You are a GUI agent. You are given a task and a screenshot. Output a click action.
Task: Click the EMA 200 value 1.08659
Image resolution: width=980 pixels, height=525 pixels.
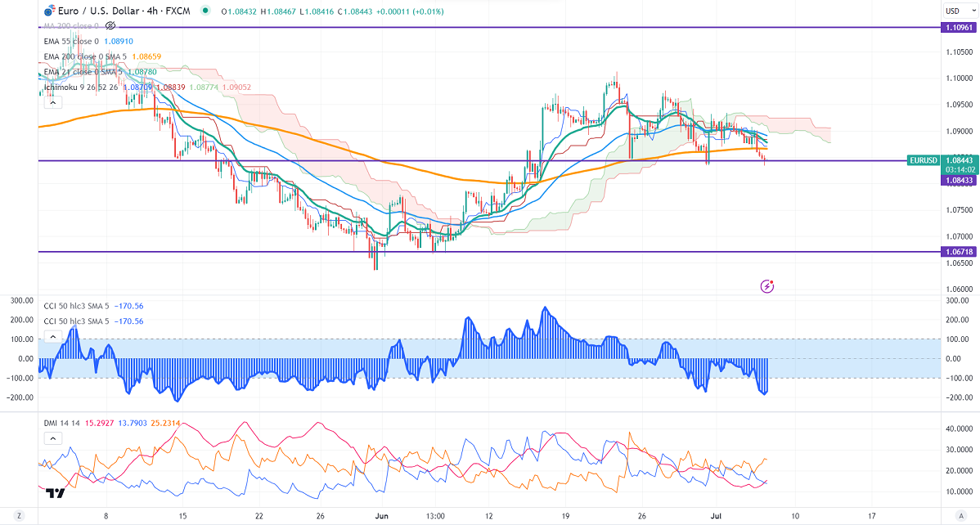coord(146,56)
